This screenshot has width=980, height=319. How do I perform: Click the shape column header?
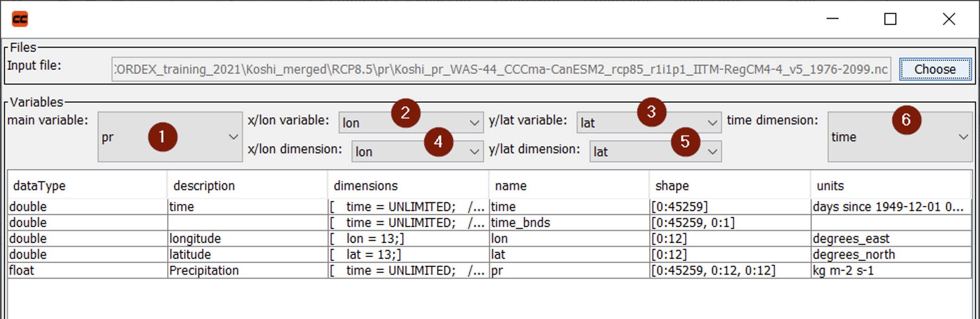729,186
